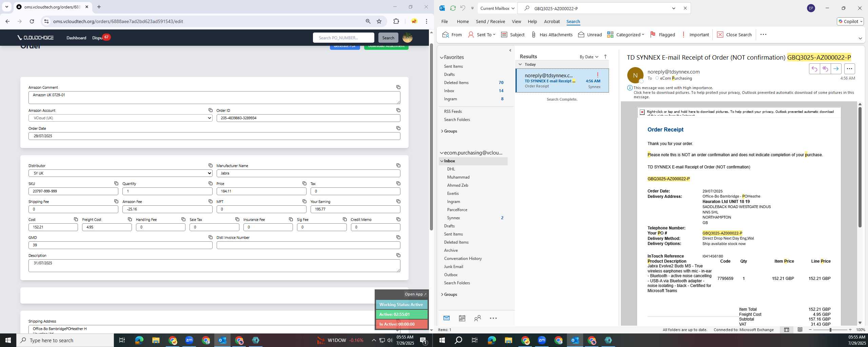
Task: Copy the SKU field value
Action: (116, 183)
